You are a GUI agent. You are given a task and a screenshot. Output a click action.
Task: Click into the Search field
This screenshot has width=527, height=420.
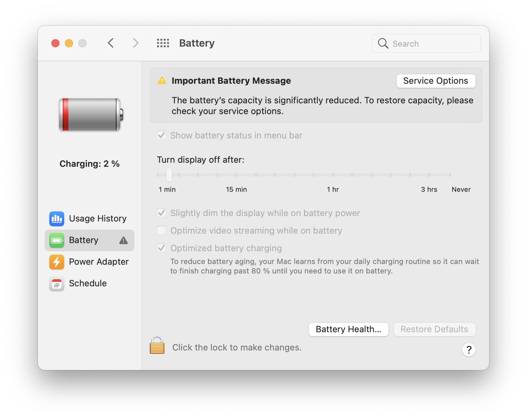click(426, 43)
